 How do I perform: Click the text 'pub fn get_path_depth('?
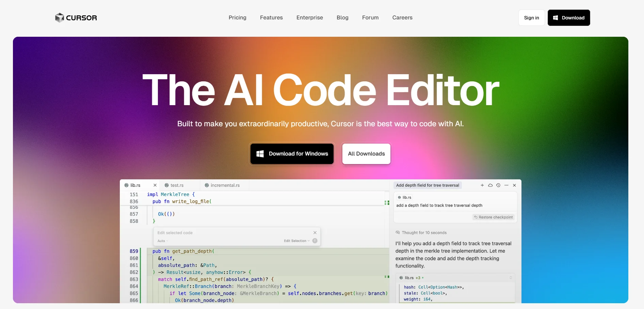(183, 251)
